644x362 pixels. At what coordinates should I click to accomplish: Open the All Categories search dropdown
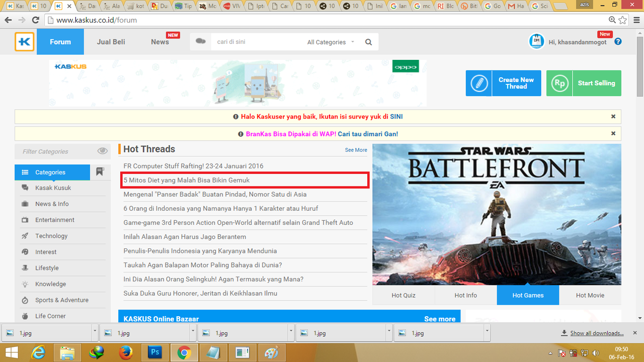[x=331, y=42]
